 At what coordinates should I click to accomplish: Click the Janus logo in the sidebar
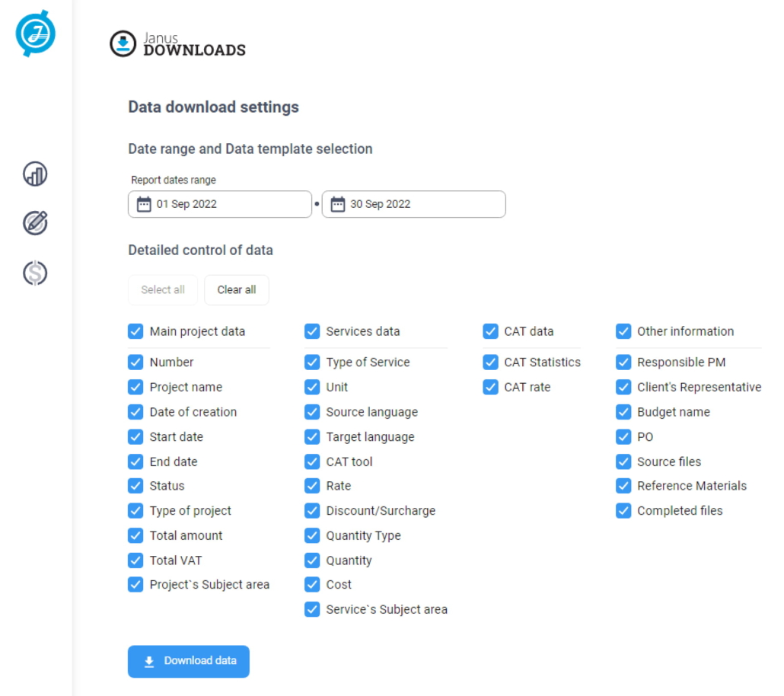(35, 34)
